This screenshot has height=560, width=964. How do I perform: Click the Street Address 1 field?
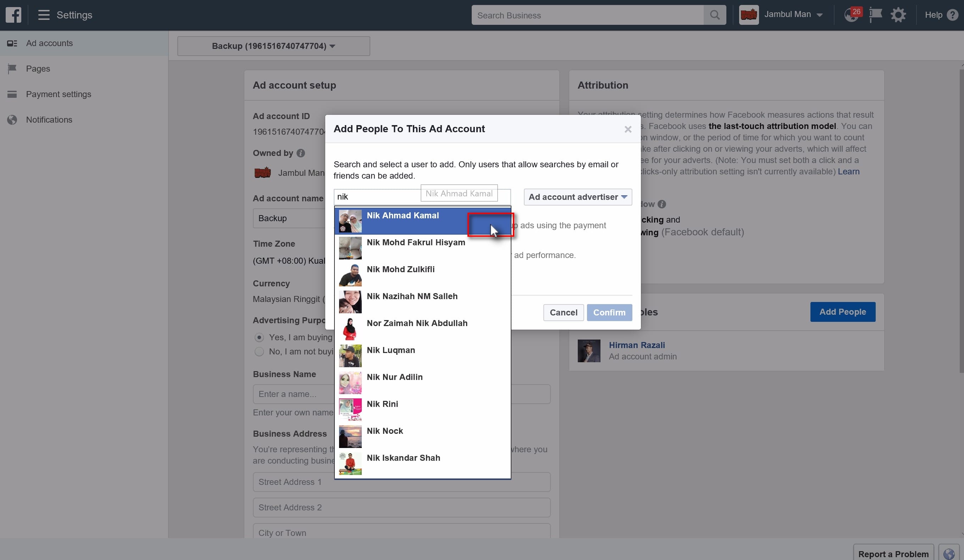(x=401, y=482)
